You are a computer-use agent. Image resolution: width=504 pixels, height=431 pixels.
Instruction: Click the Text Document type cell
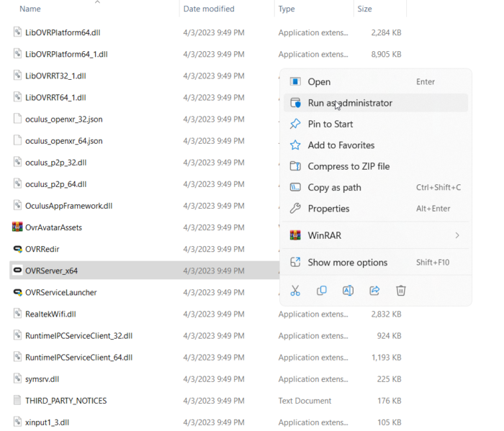click(x=305, y=401)
